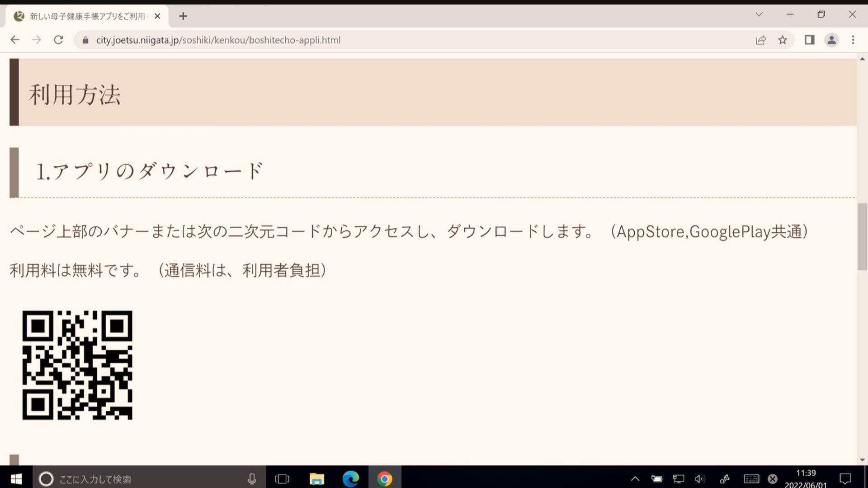Image resolution: width=868 pixels, height=488 pixels.
Task: Bookmark this page with the star
Action: point(783,40)
